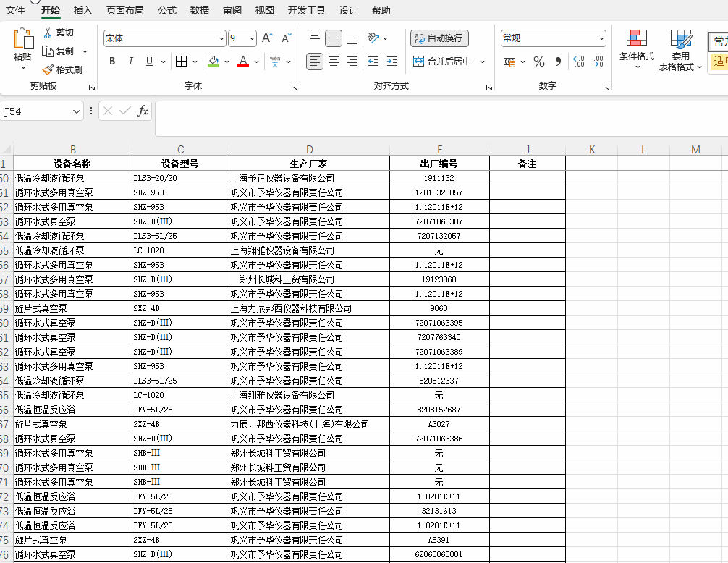
Task: Open the font size dropdown
Action: click(x=252, y=38)
